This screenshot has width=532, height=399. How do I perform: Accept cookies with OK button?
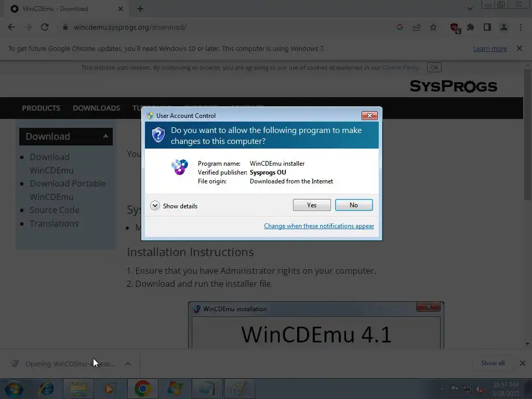434,68
